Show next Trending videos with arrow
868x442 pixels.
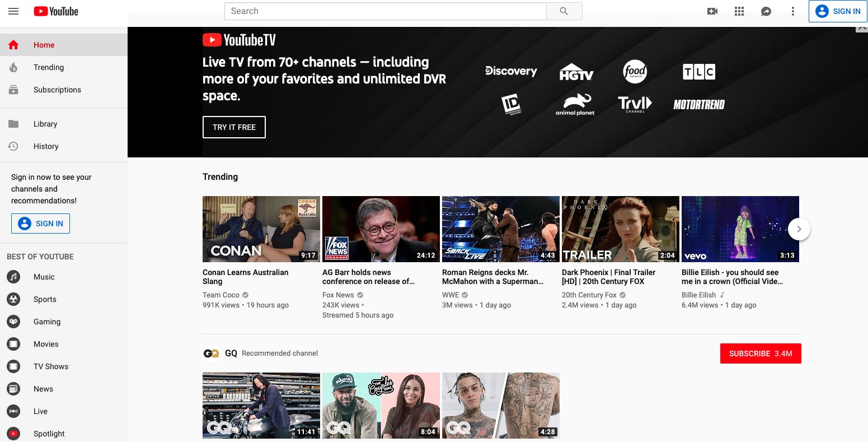point(799,229)
